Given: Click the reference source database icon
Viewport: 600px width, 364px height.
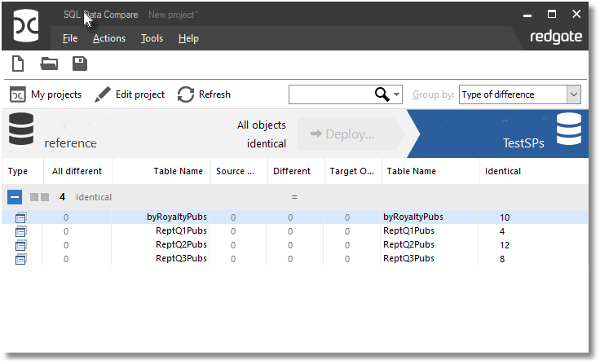Looking at the screenshot, I should coord(21,130).
